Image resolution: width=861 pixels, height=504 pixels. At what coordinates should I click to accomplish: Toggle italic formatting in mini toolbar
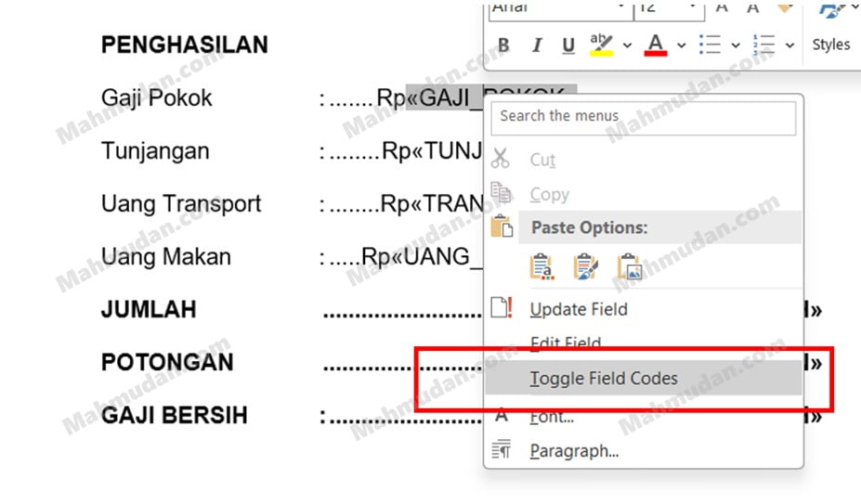coord(536,45)
